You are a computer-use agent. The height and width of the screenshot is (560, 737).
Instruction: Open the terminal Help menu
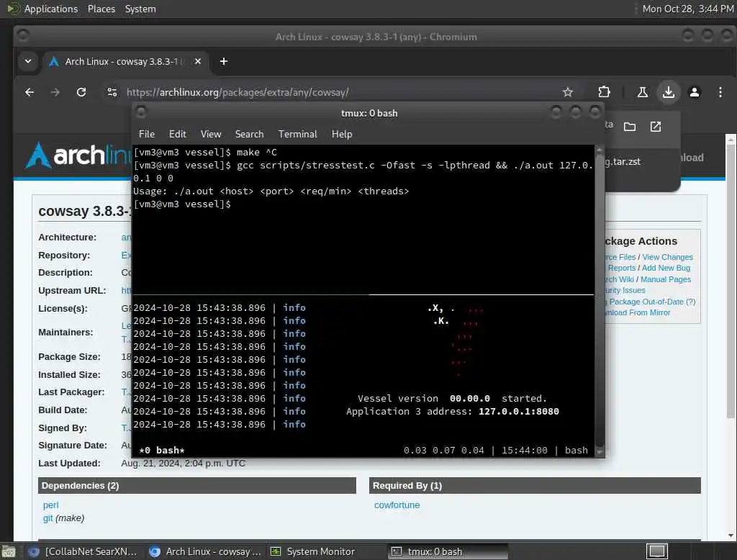click(x=342, y=134)
